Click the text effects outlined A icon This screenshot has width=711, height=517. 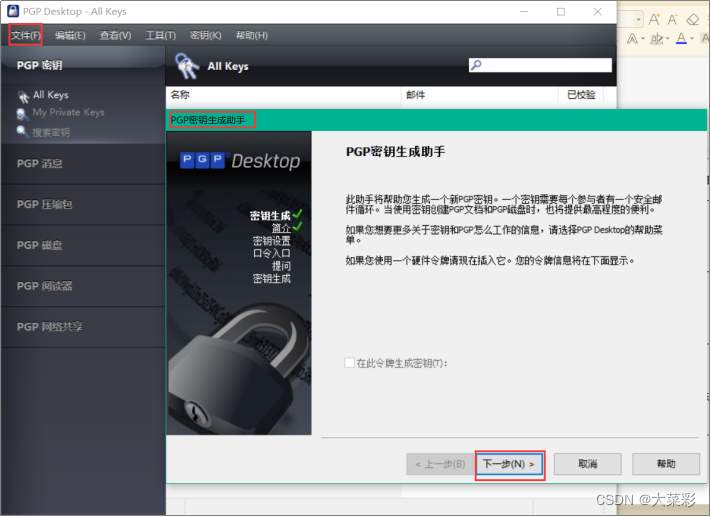point(632,39)
